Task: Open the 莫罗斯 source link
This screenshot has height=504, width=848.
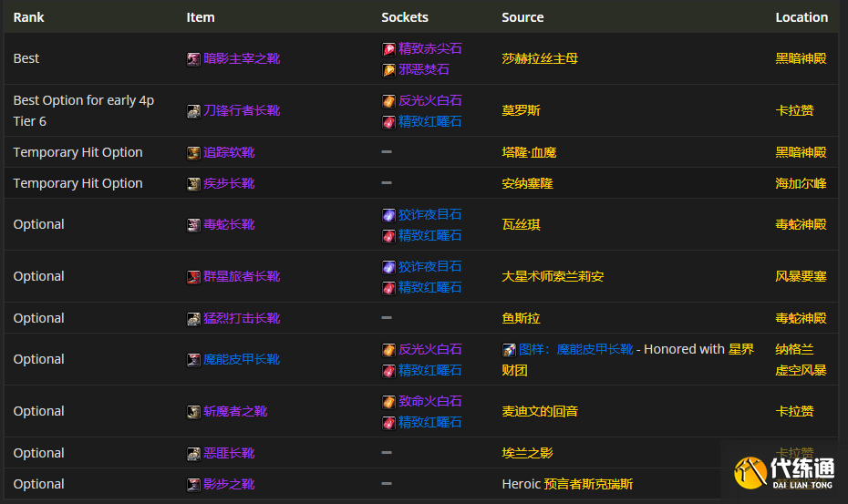Action: tap(521, 110)
